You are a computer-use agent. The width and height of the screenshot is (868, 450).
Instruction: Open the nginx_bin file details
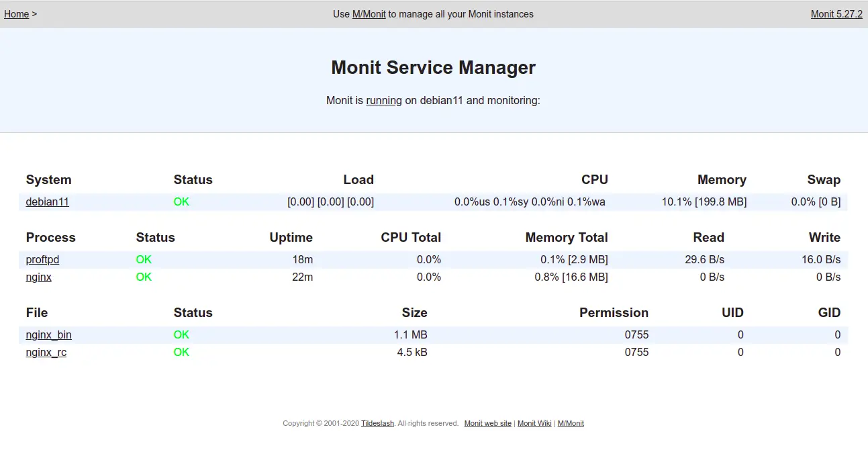[49, 334]
